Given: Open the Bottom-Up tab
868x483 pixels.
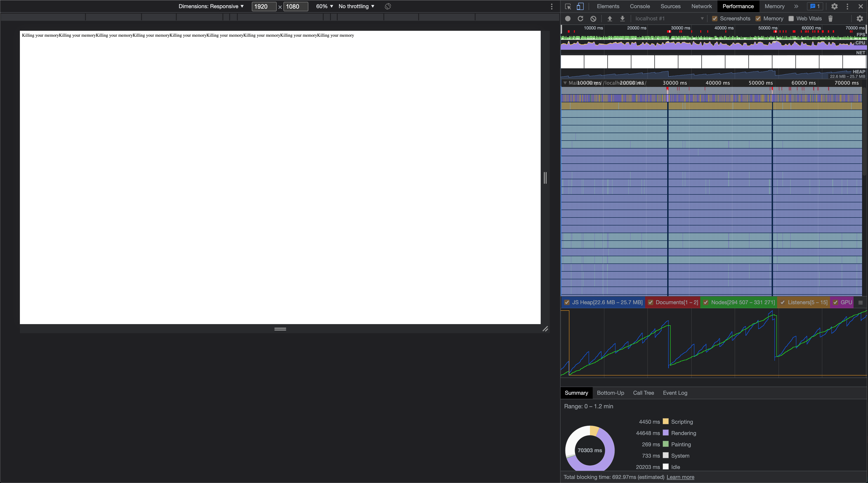Looking at the screenshot, I should pos(610,393).
